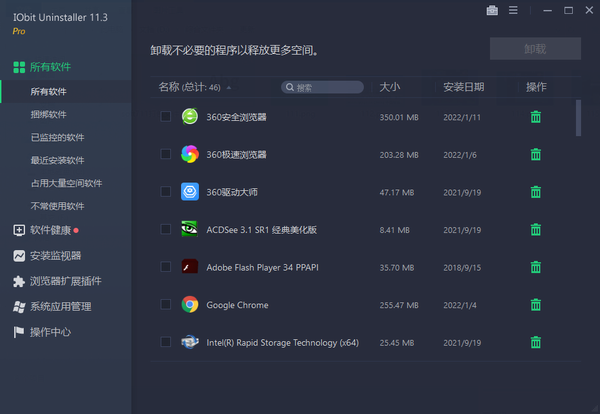Click the 软件健康 icon
Screen dimensions: 600x414
[x=19, y=230]
